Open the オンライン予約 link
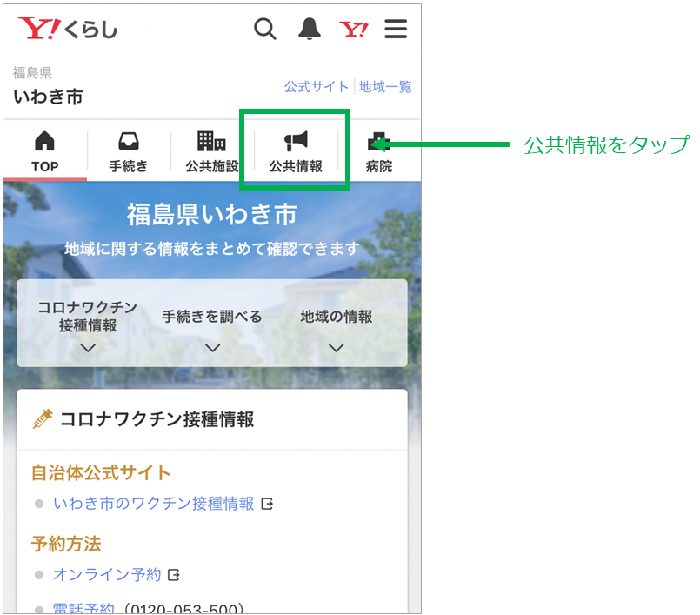Screen dimensions: 700x615 pos(107,575)
